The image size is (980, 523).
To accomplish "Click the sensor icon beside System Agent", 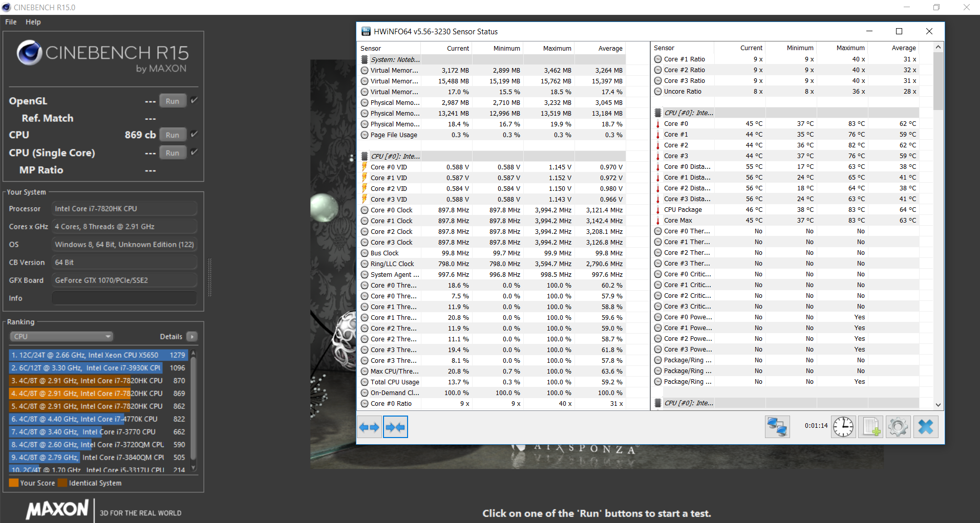I will (365, 275).
